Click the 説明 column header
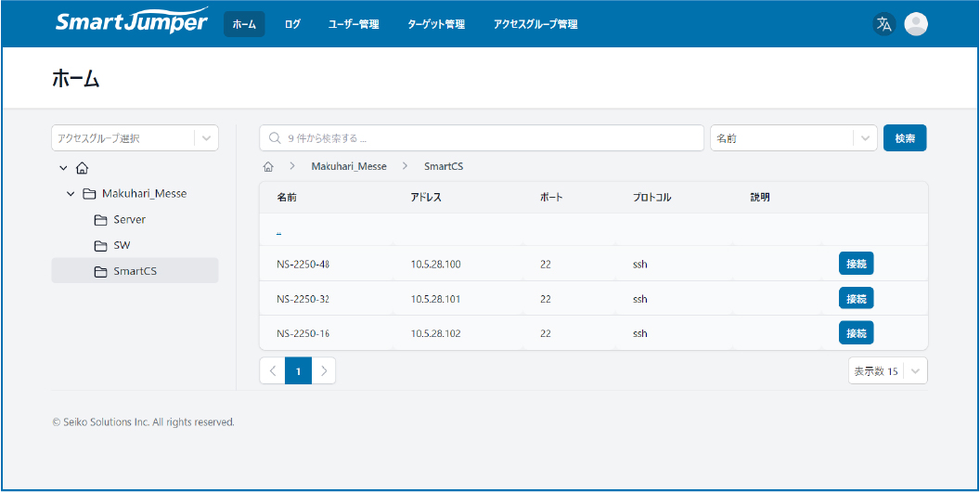Viewport: 980px width, 492px height. click(x=760, y=198)
